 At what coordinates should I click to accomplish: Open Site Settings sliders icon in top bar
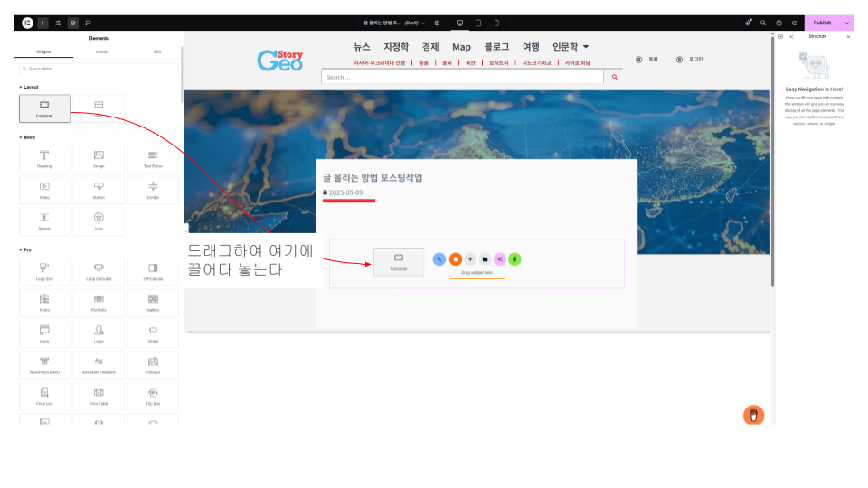[x=58, y=23]
